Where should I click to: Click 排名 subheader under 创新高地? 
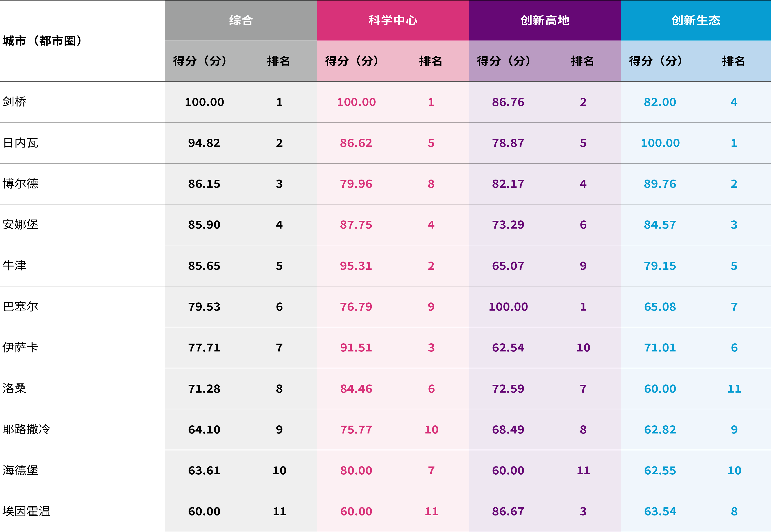[x=582, y=61]
